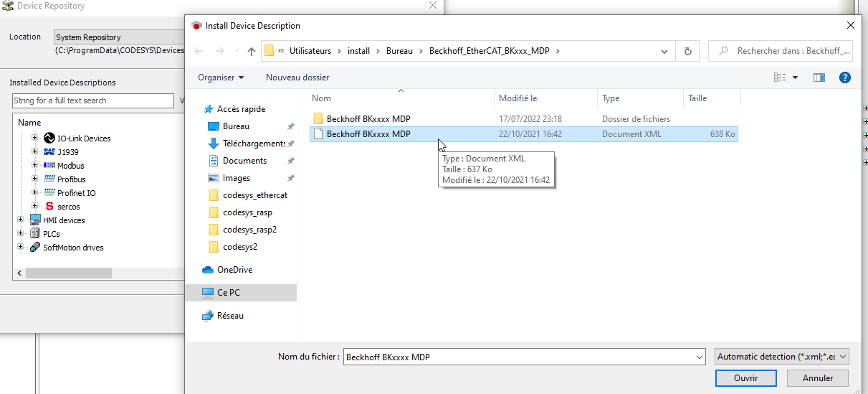Open codesys2 folder in sidebar
Screen dimensions: 868x394
tap(233, 247)
